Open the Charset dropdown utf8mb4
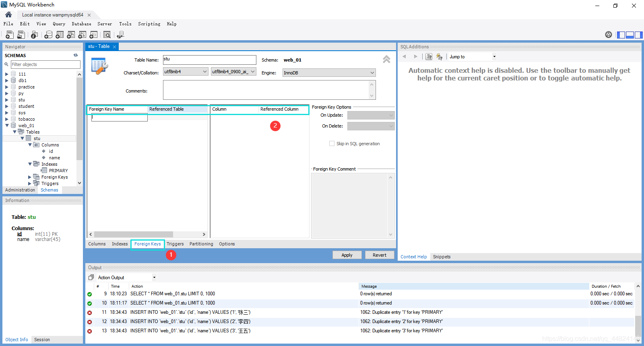Screen dimensions: 644x346 coord(186,72)
